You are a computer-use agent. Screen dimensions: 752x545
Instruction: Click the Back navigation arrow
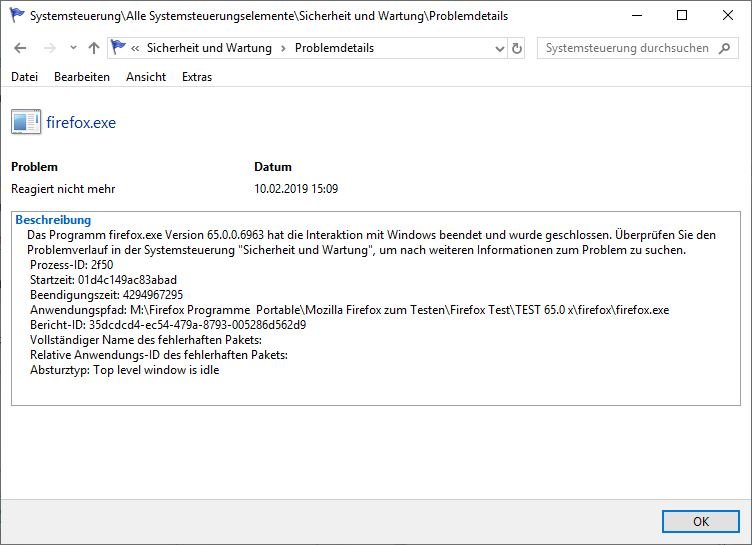click(20, 48)
